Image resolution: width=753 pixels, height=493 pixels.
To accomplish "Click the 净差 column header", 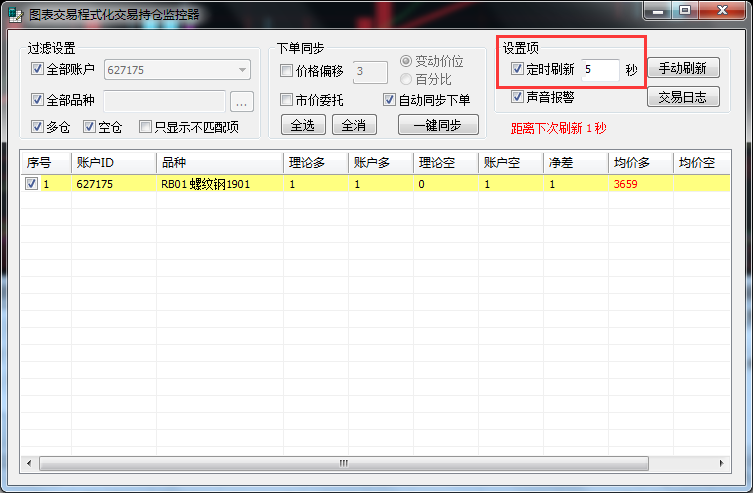I will pos(576,163).
